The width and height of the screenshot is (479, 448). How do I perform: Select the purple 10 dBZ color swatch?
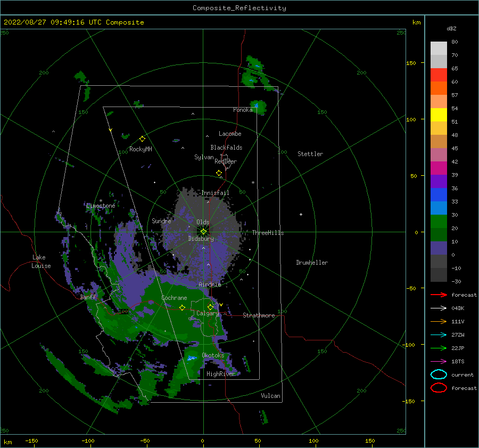tap(439, 248)
